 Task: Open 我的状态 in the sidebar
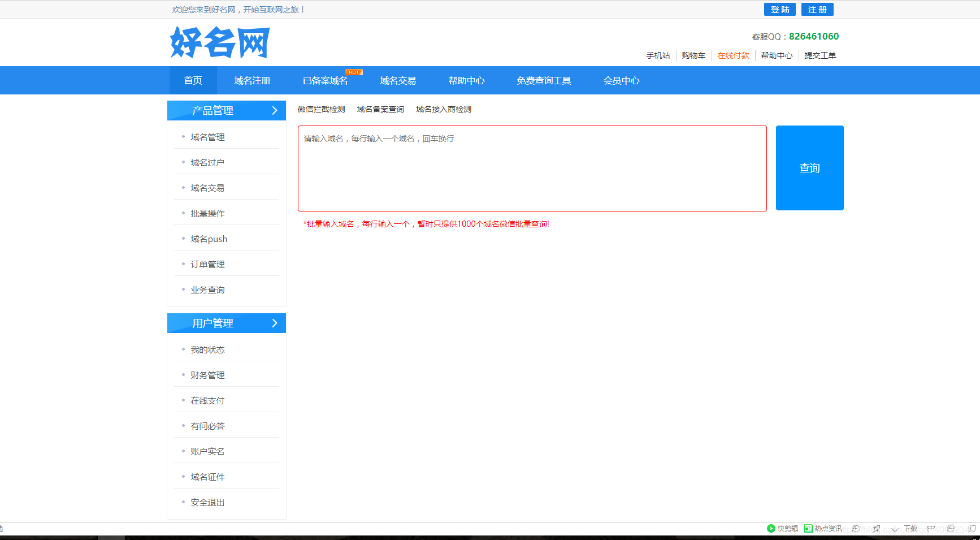pos(207,350)
